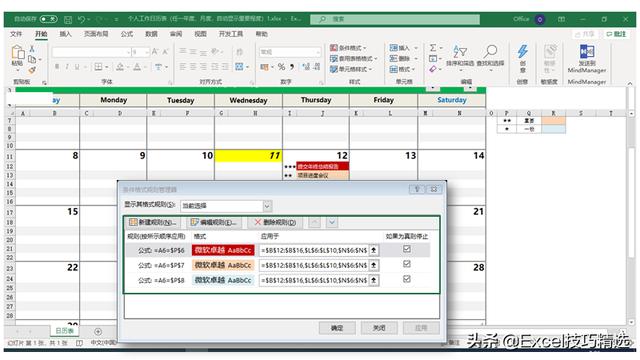The image size is (640, 360).
Task: Collapse the ribbon with the chevron
Action: click(x=630, y=83)
